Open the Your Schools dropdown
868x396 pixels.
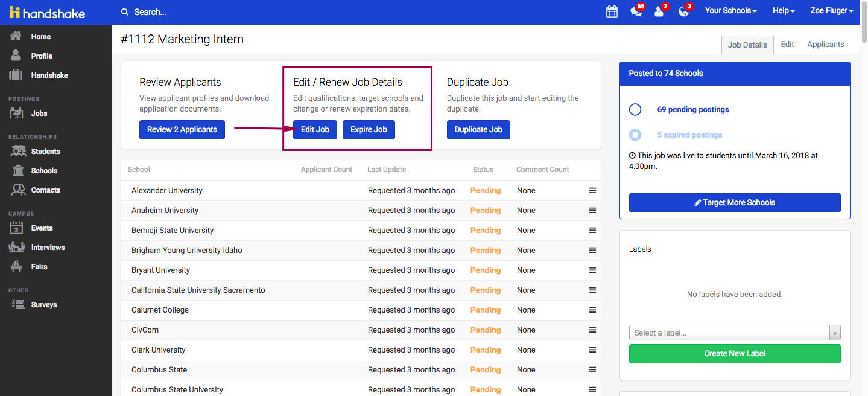(x=730, y=10)
